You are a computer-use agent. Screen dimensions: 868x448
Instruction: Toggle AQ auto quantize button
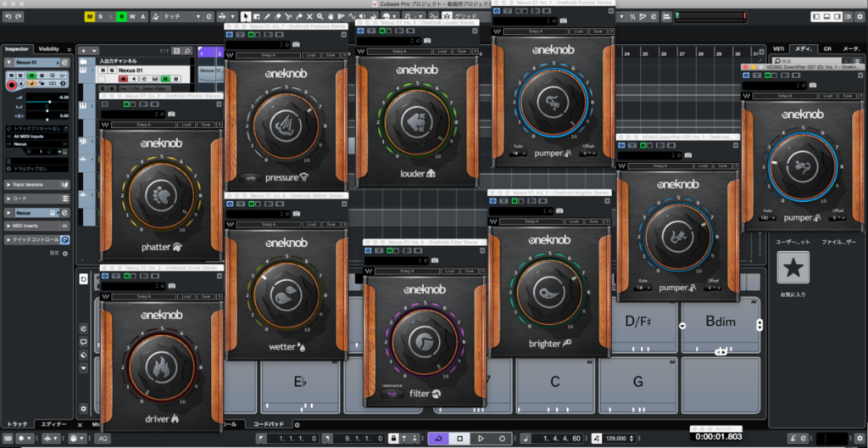click(103, 439)
